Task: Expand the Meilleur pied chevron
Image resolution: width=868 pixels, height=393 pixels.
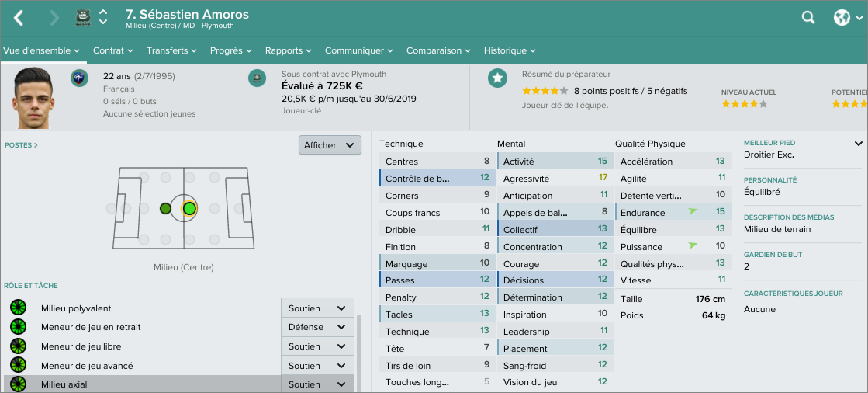Action: point(859,144)
